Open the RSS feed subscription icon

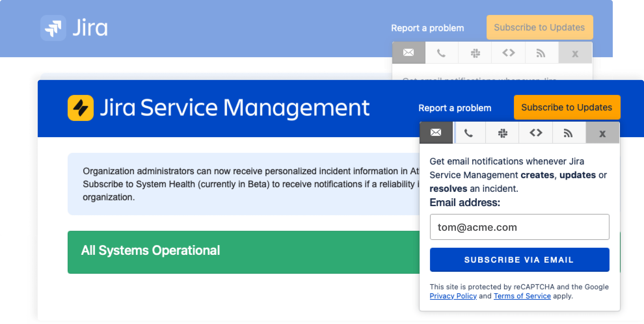coord(569,133)
